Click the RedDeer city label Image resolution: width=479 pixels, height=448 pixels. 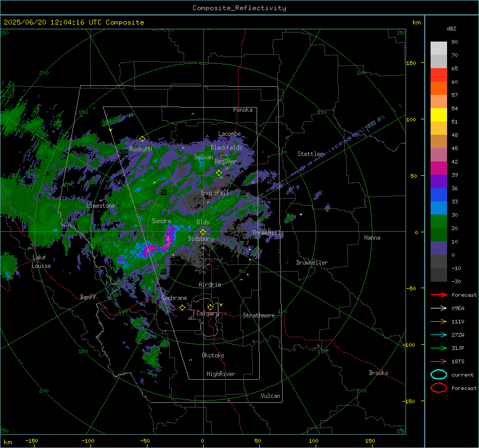tap(226, 161)
